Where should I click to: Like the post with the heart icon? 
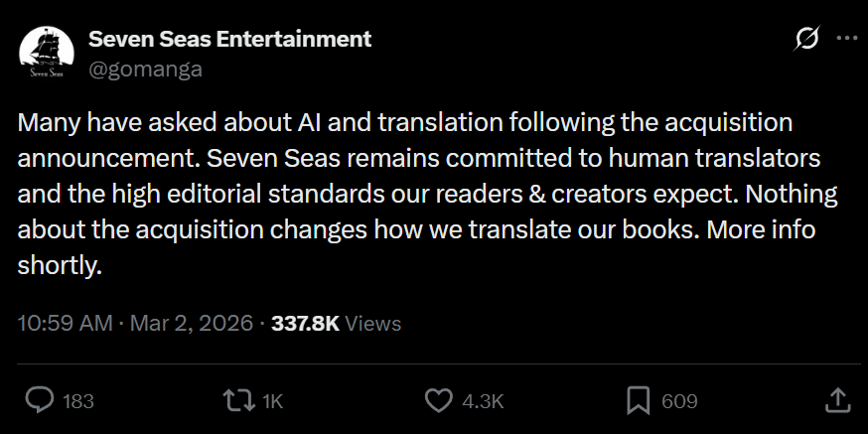pos(439,400)
